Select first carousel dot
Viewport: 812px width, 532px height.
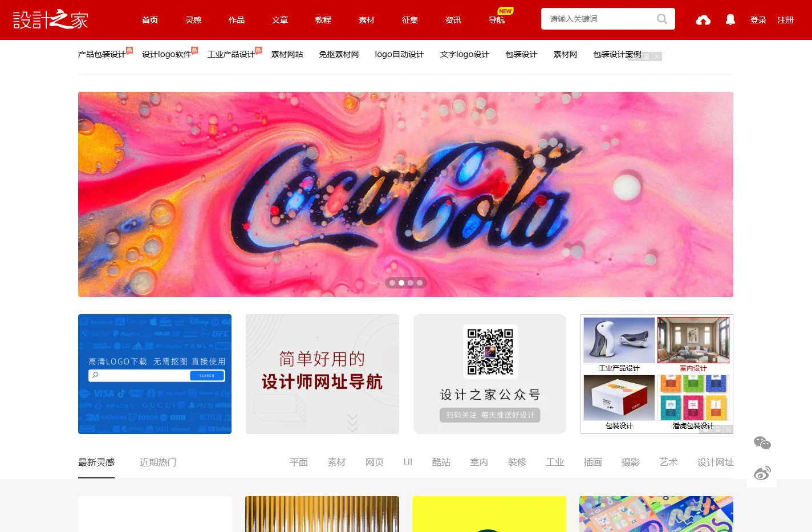(392, 283)
